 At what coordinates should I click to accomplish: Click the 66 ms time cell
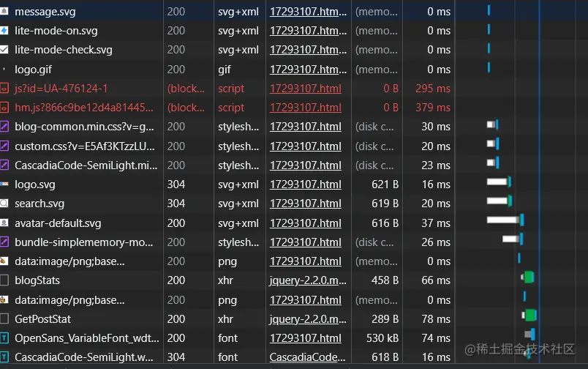(x=436, y=280)
